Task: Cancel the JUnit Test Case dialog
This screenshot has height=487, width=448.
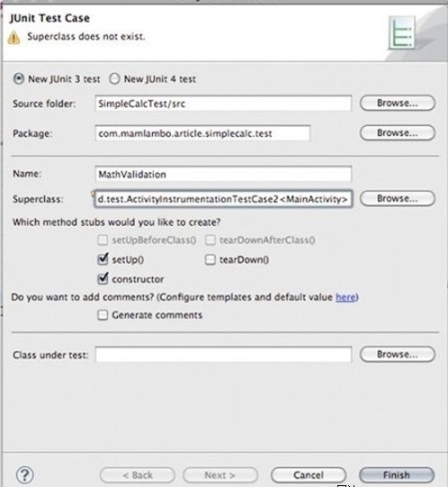Action: click(309, 475)
